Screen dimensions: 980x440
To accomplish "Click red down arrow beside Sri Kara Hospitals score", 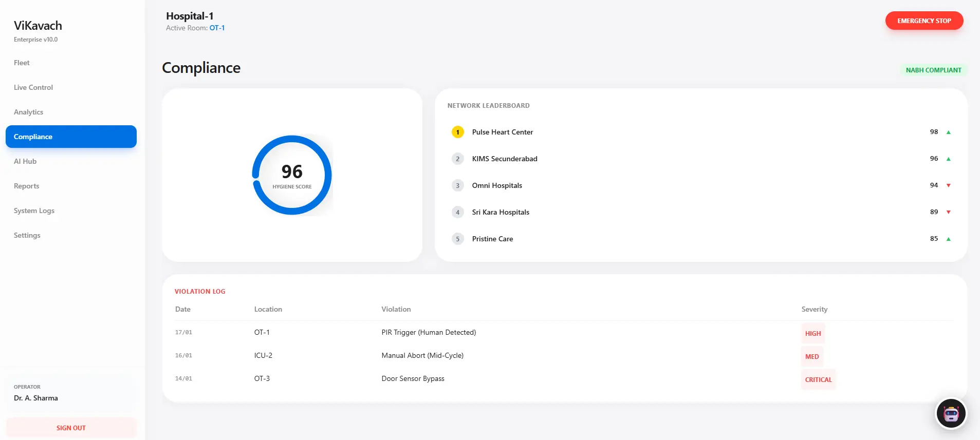I will click(x=949, y=212).
